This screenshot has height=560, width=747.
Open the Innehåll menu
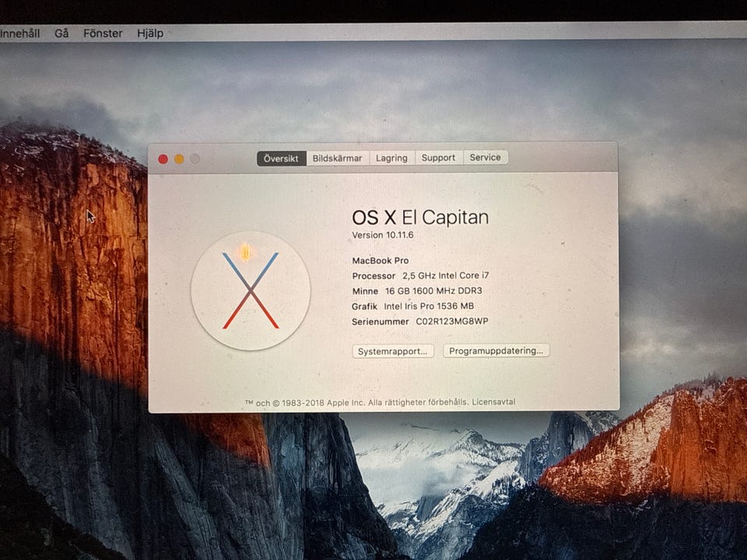[19, 33]
